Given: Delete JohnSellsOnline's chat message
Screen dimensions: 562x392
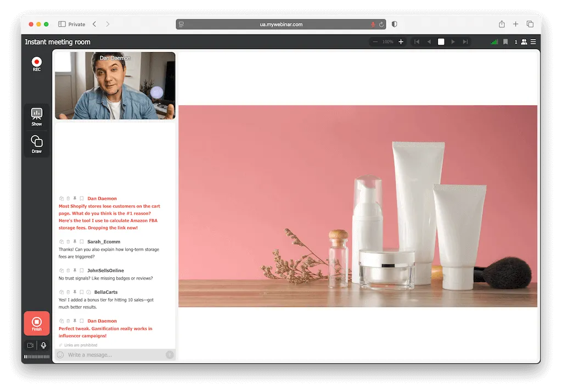Looking at the screenshot, I should pyautogui.click(x=68, y=271).
